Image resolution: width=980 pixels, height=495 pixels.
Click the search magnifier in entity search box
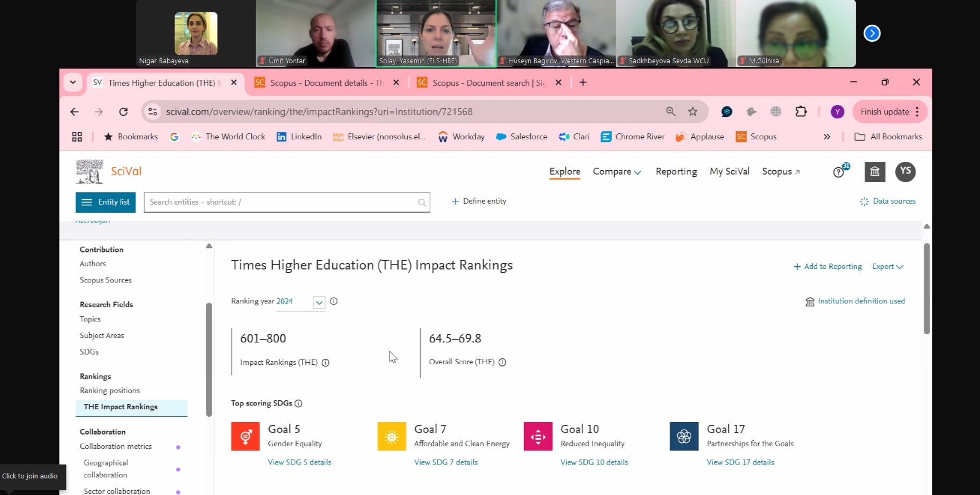tap(422, 202)
